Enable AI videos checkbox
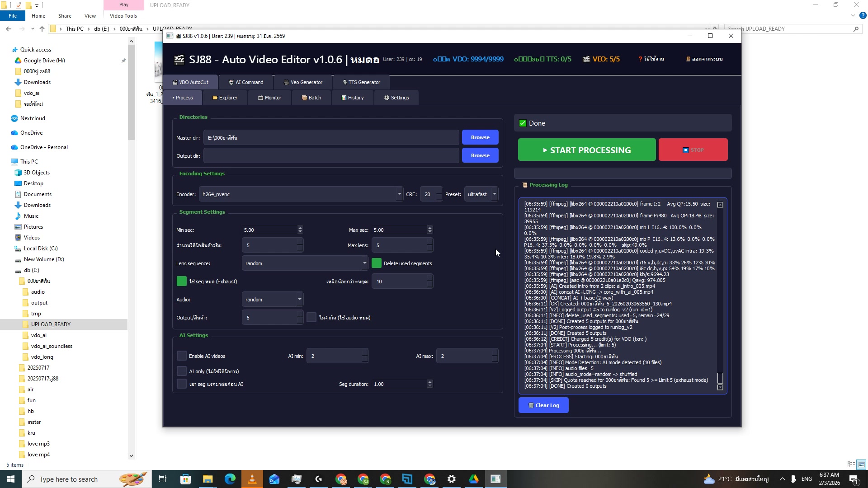 point(182,356)
